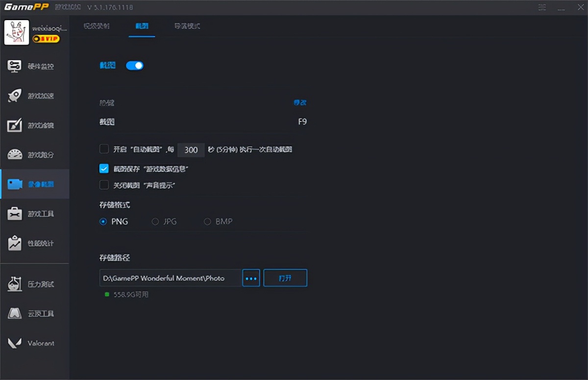Enable turning off screenshot sound prompt
The width and height of the screenshot is (588, 380).
coord(104,185)
